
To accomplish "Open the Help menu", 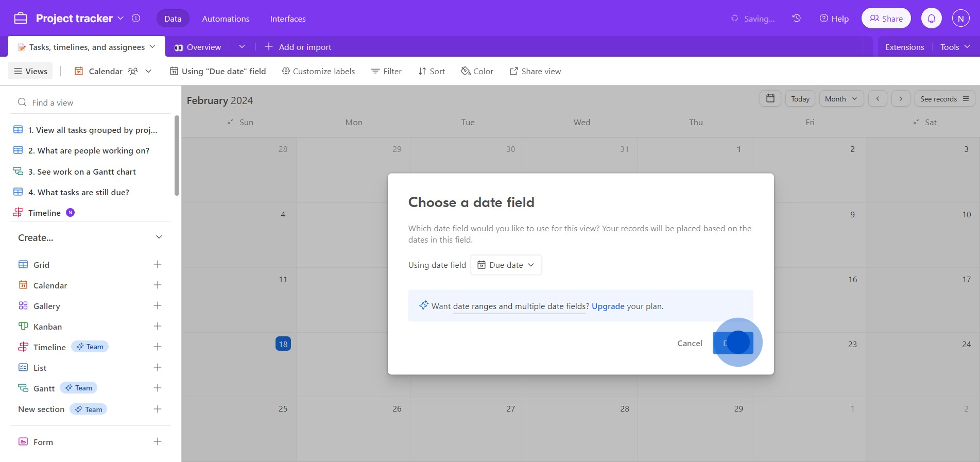I will (x=834, y=19).
